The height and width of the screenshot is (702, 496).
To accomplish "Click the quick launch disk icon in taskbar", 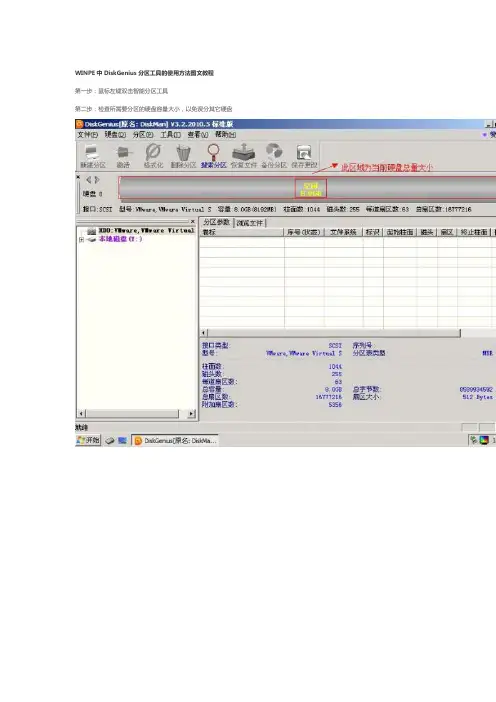I will [110, 441].
